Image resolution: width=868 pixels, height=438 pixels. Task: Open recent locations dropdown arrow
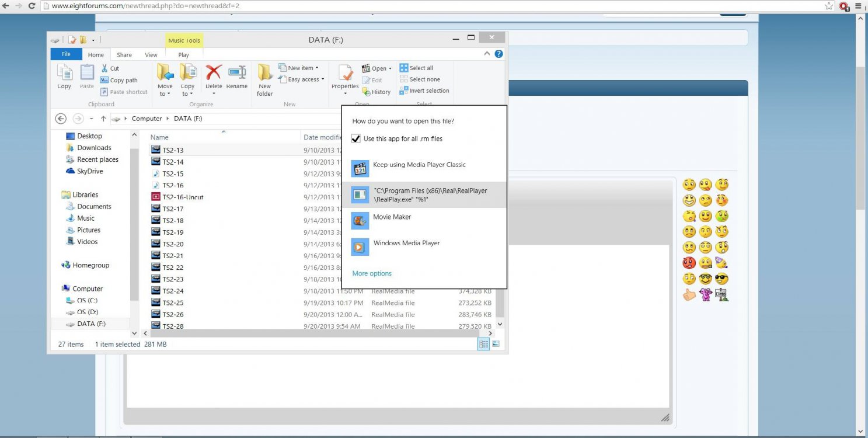click(92, 119)
